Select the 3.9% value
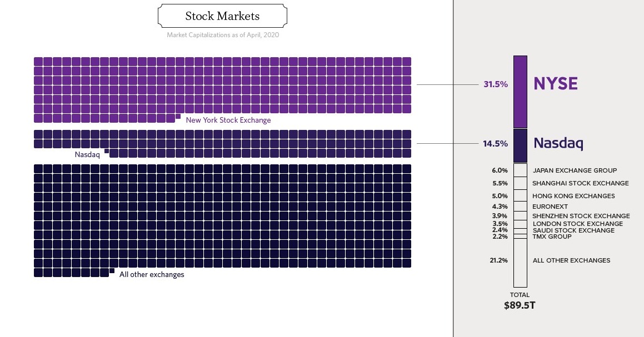 click(x=500, y=216)
